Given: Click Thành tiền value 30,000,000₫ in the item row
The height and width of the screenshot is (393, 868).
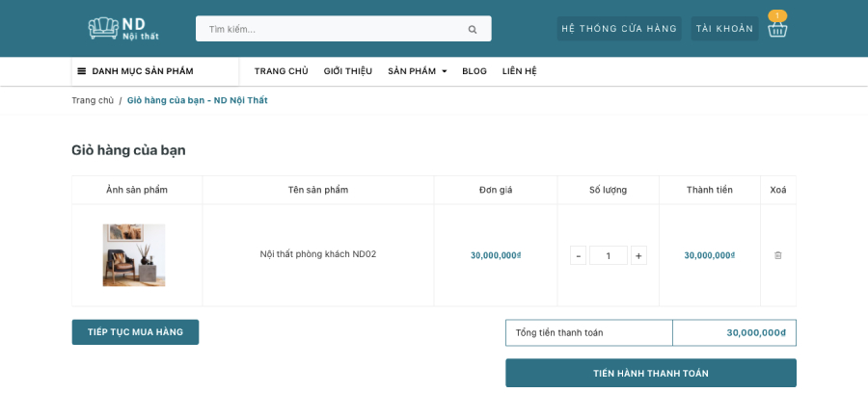Looking at the screenshot, I should (x=710, y=255).
